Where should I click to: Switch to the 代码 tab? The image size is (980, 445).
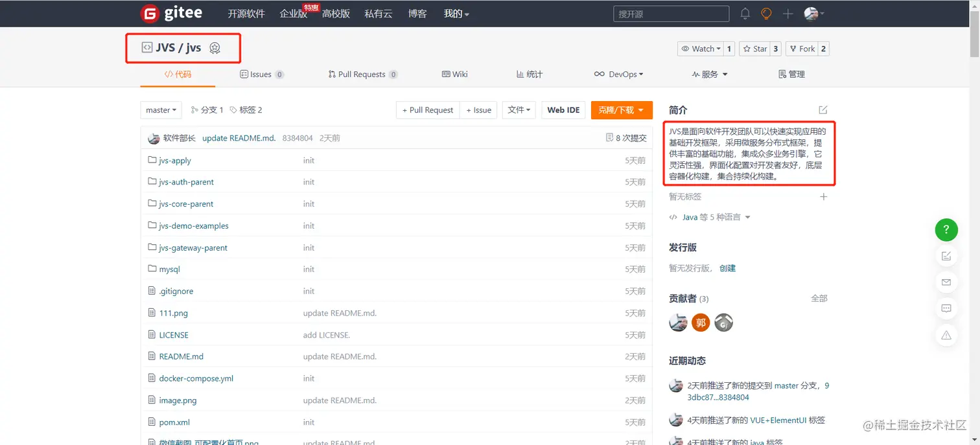click(178, 74)
